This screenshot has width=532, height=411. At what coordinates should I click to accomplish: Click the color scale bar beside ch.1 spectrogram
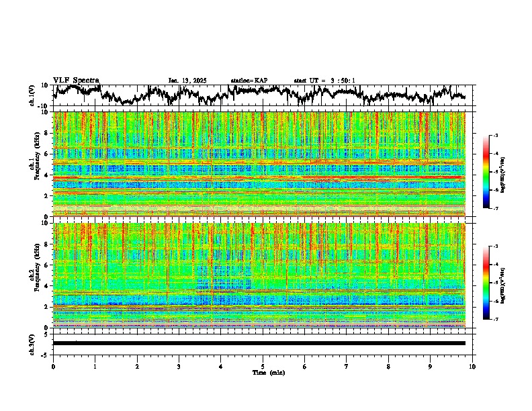(x=486, y=172)
